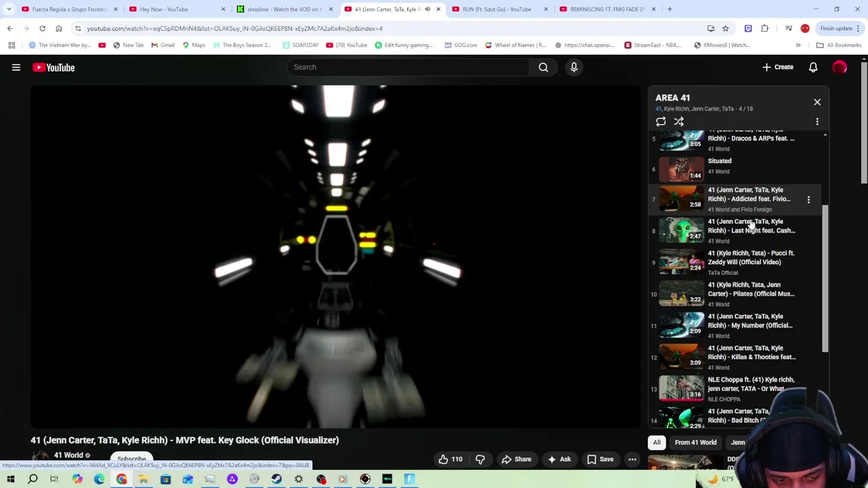Open Google Chrome taskbar icon
Screen dimensions: 868x488
pyautogui.click(x=121, y=479)
